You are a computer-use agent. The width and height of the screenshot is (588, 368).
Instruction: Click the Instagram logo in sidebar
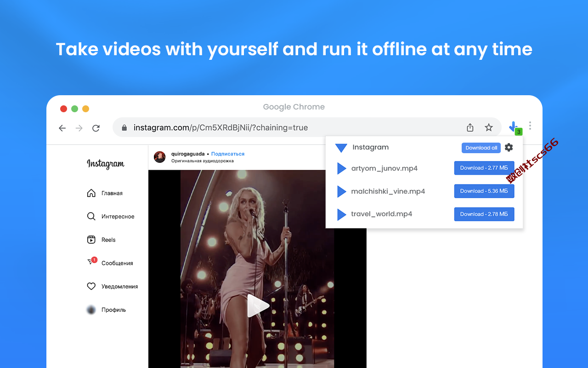(106, 164)
